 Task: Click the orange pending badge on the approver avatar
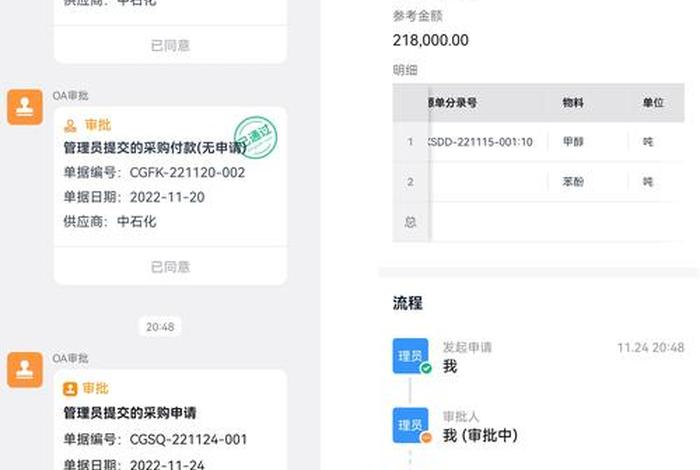pyautogui.click(x=426, y=437)
